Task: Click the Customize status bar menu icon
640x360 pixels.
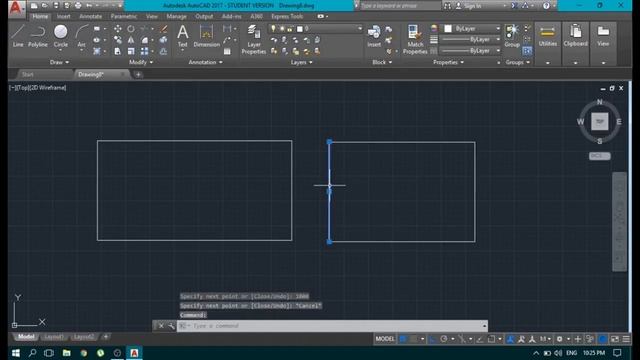Action: click(626, 339)
